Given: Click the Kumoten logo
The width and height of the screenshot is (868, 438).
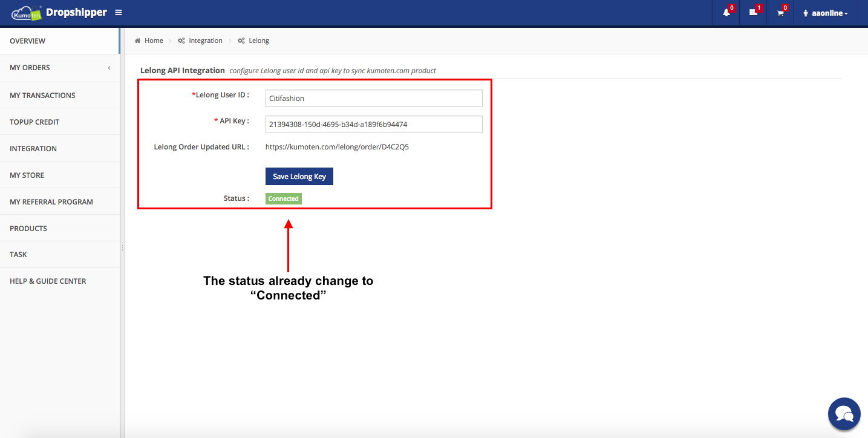Looking at the screenshot, I should [x=26, y=13].
